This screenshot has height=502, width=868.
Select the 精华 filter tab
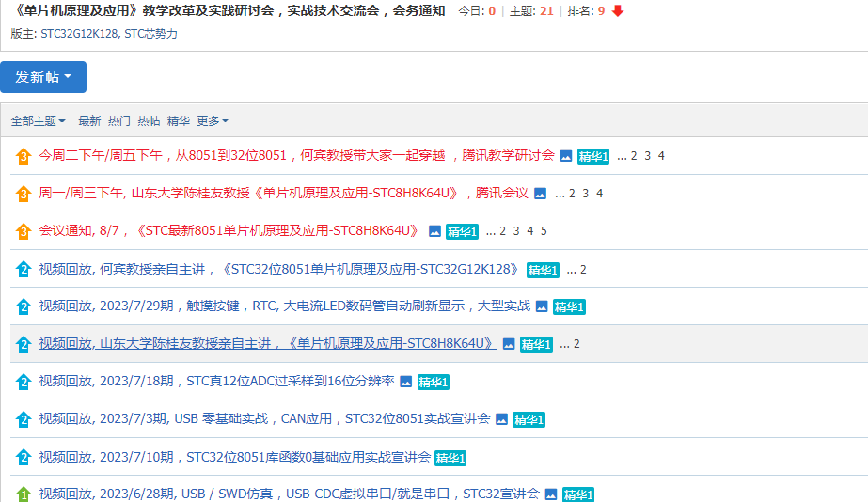(x=179, y=120)
